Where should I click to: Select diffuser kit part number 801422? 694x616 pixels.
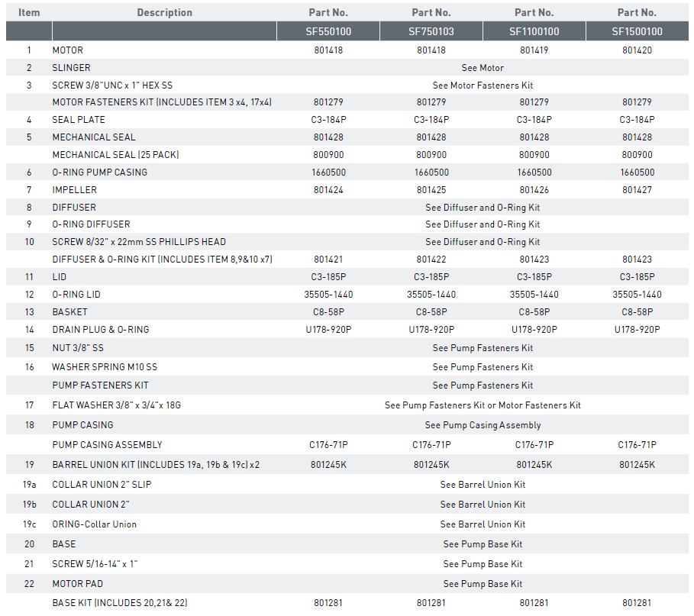tap(431, 260)
